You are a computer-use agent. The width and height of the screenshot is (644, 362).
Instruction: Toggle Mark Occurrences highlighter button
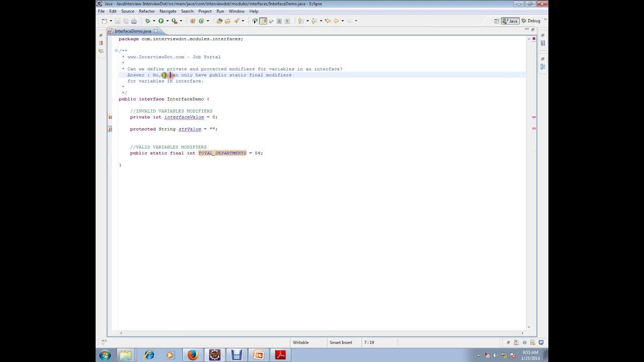(x=263, y=21)
